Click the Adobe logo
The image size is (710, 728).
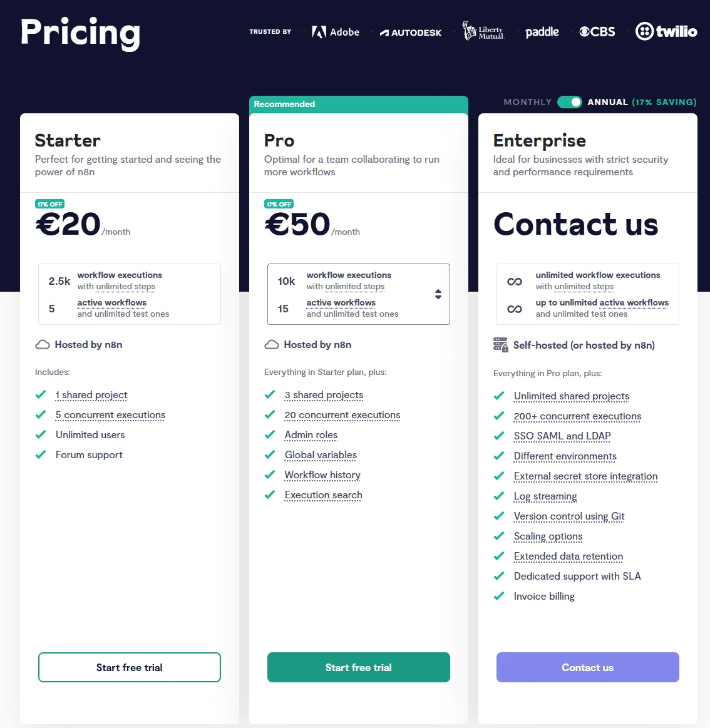[336, 32]
